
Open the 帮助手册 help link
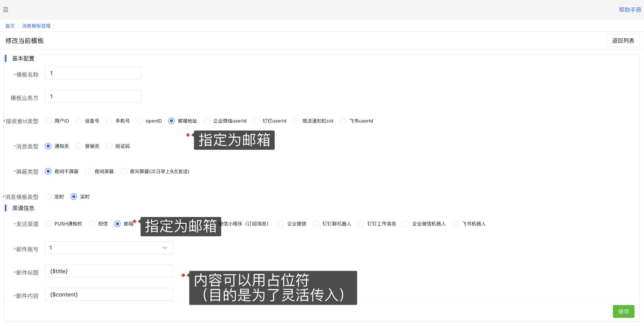point(630,10)
